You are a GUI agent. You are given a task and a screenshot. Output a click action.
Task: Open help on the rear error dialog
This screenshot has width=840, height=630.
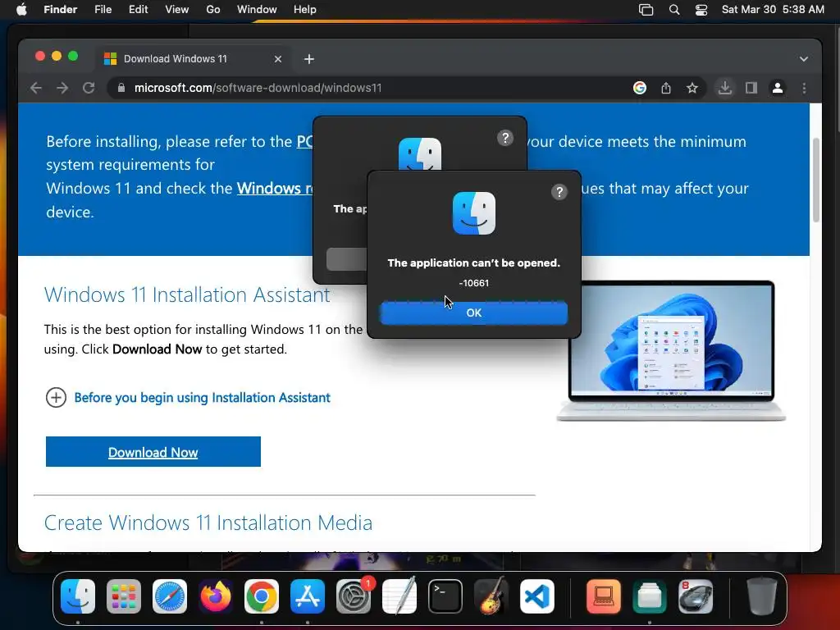tap(505, 138)
